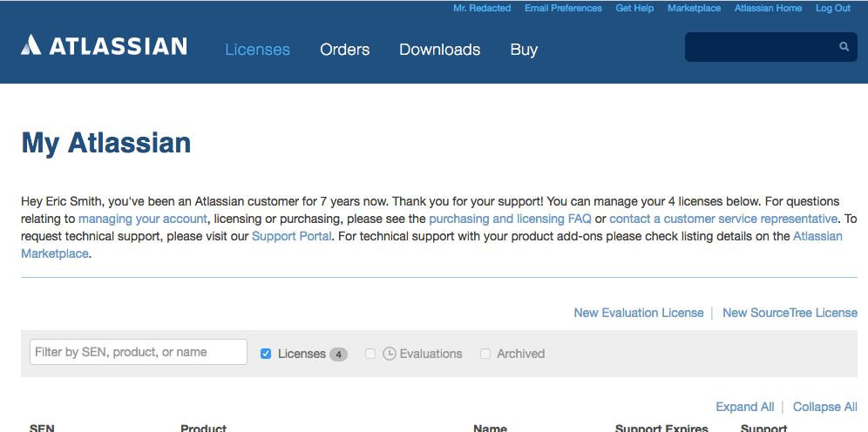Open the Licenses tab
Image resolution: width=868 pixels, height=432 pixels.
pos(257,50)
